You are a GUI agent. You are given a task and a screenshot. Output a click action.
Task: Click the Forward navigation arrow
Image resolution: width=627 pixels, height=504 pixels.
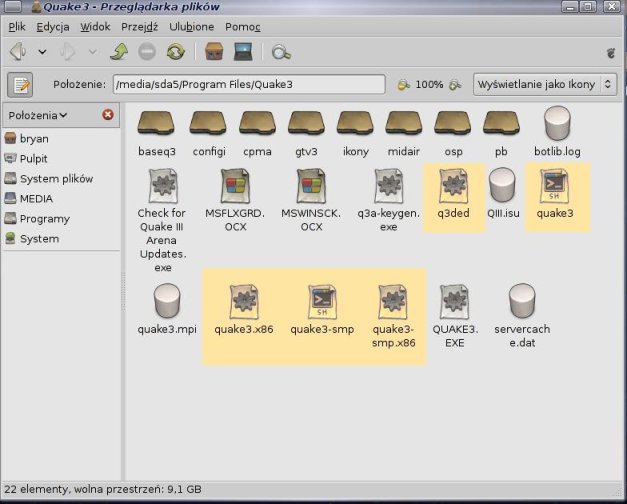click(67, 52)
